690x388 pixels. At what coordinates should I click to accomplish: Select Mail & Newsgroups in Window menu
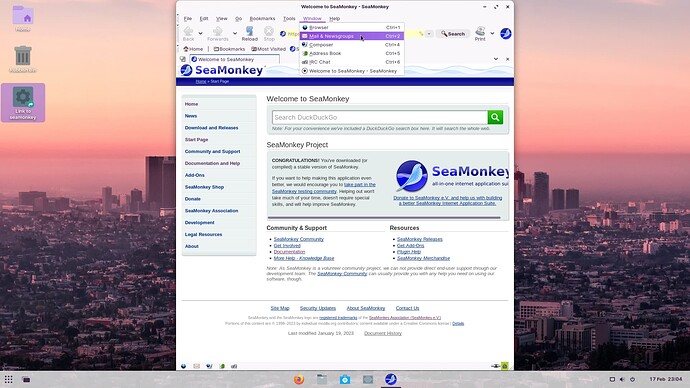352,36
